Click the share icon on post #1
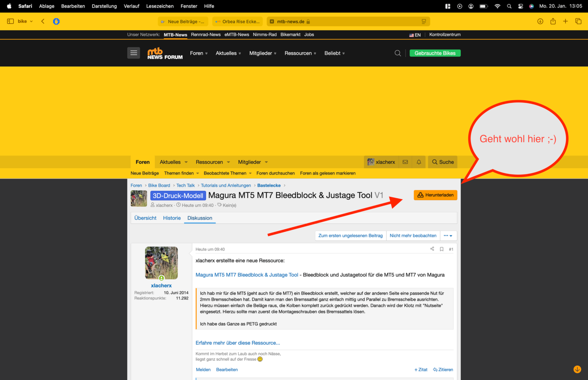This screenshot has height=380, width=588. (x=432, y=249)
